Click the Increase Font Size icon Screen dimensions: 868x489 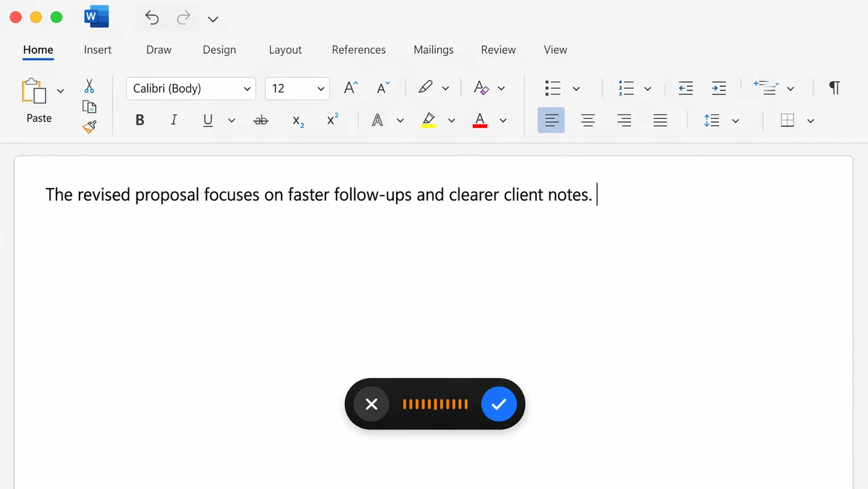click(x=348, y=87)
